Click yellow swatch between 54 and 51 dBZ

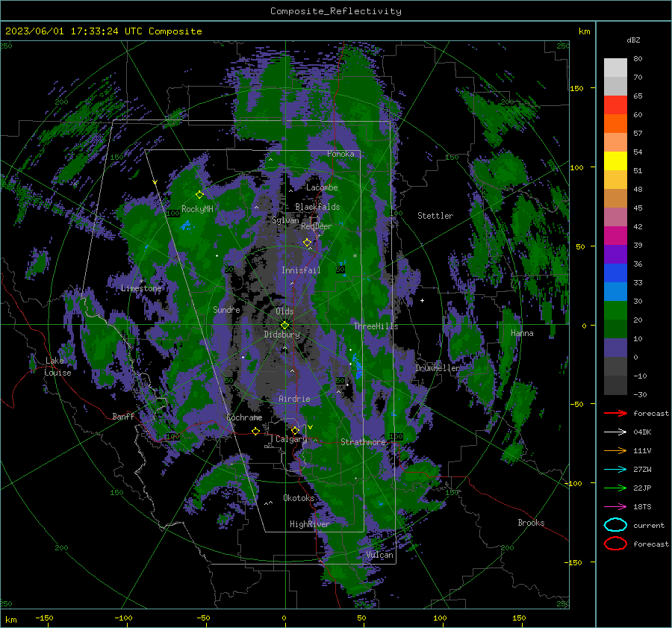pos(615,161)
